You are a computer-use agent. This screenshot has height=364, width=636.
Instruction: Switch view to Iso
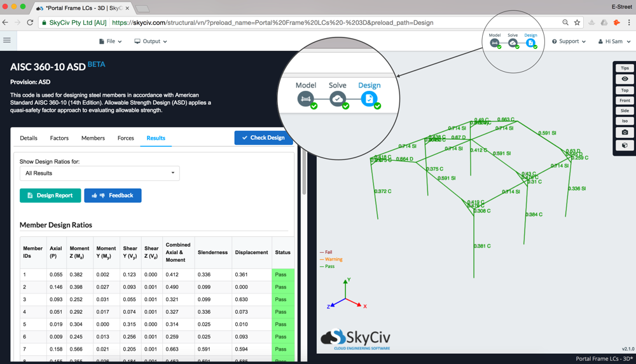pos(625,121)
